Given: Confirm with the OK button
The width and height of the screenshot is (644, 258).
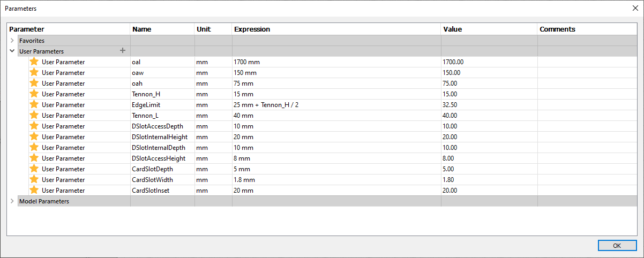Looking at the screenshot, I should [x=617, y=245].
